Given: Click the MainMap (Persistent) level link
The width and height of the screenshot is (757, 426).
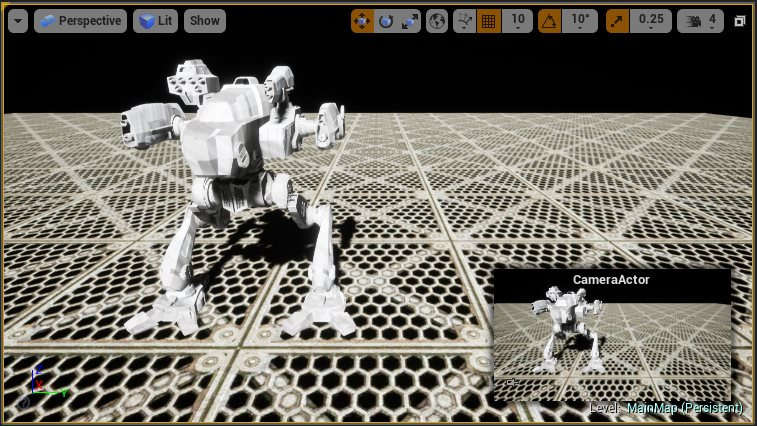Looking at the screenshot, I should click(685, 408).
